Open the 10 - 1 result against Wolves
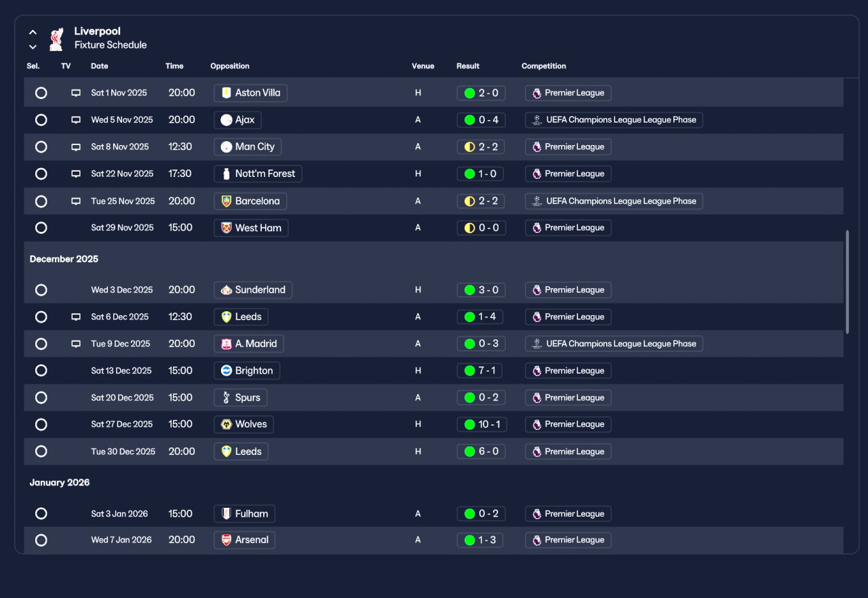Screen dimensions: 868x598 [x=483, y=424]
